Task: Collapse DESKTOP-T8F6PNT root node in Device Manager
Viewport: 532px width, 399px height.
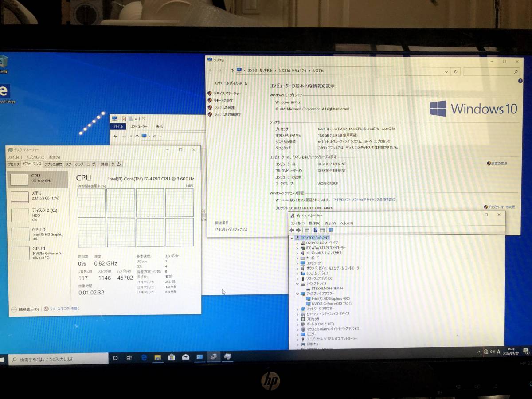Action: (292, 238)
